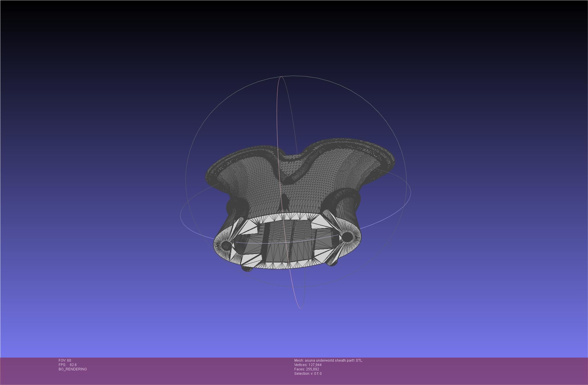The image size is (588, 385).
Task: Click the Vertices: 127,944 info line
Action: [x=308, y=365]
